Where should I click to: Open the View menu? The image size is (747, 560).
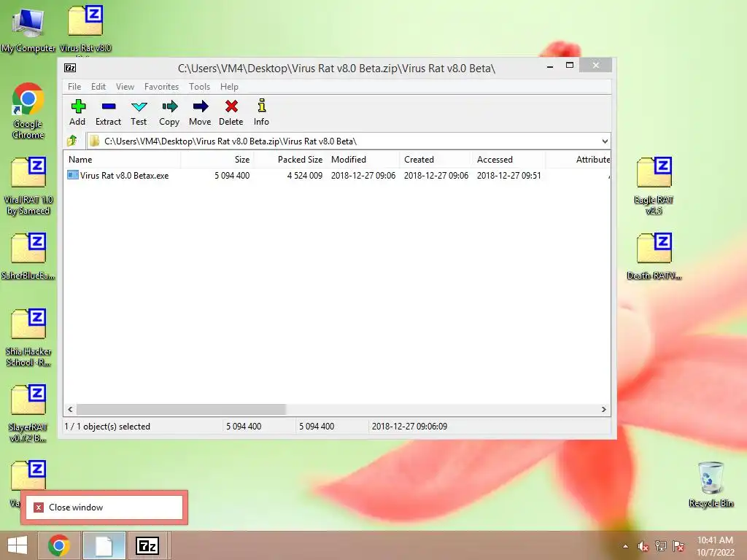(x=125, y=87)
